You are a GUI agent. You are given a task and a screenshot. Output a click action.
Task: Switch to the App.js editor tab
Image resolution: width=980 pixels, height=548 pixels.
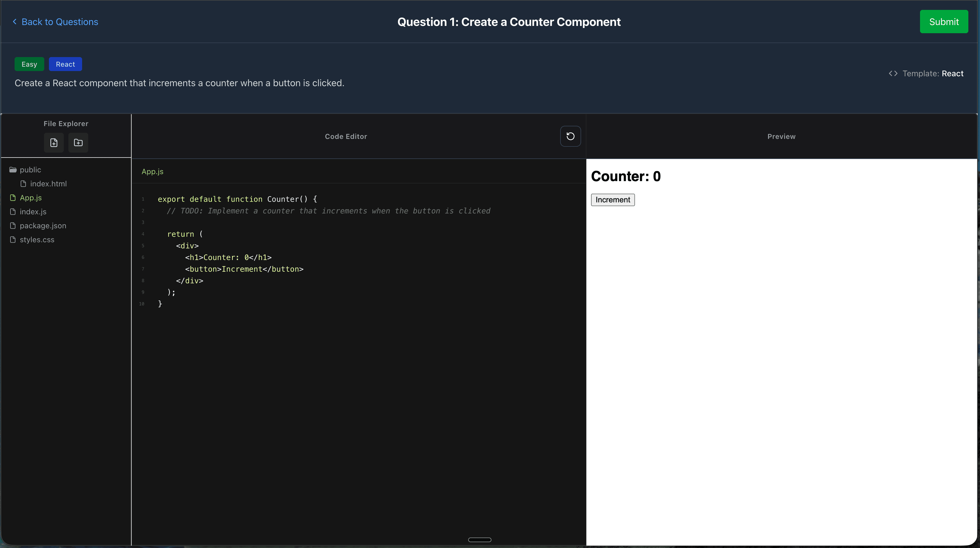click(152, 171)
